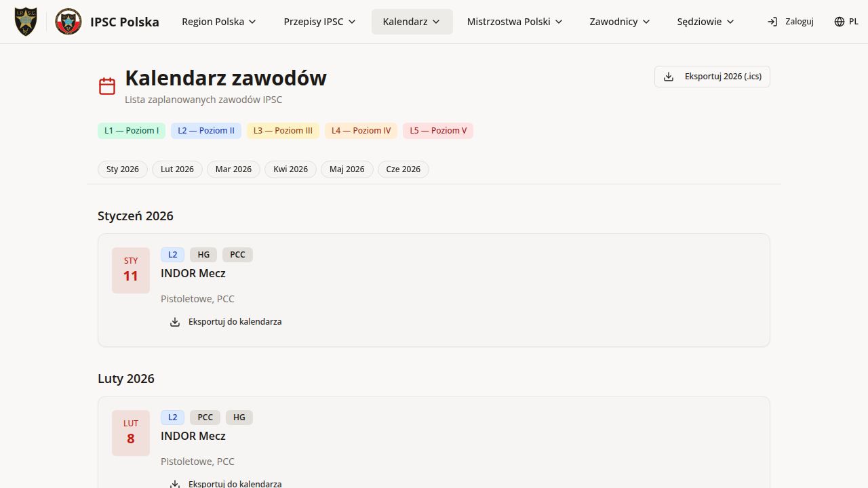The height and width of the screenshot is (488, 868).
Task: Open the Zawodnicy dropdown
Action: [620, 22]
